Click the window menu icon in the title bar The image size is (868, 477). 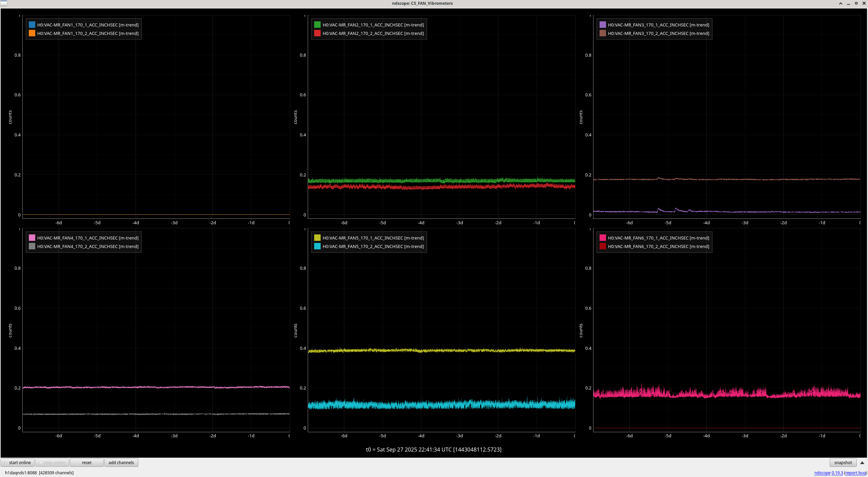pyautogui.click(x=3, y=3)
